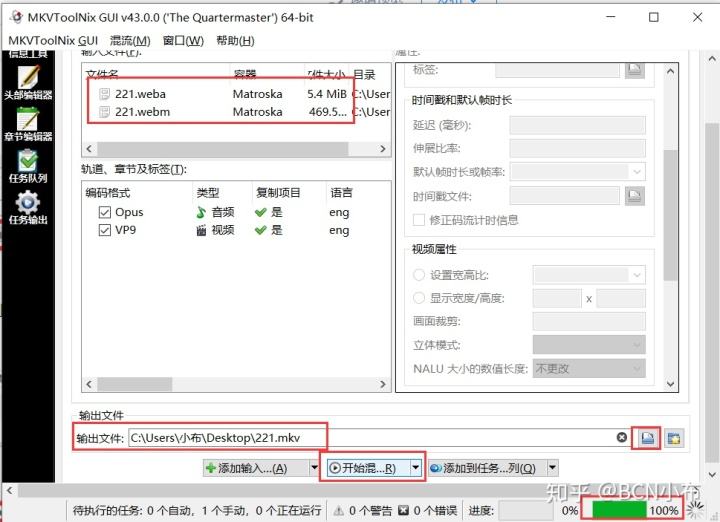Open the header editor tool (头部编辑器)
Image resolution: width=720 pixels, height=522 pixels.
tap(28, 83)
